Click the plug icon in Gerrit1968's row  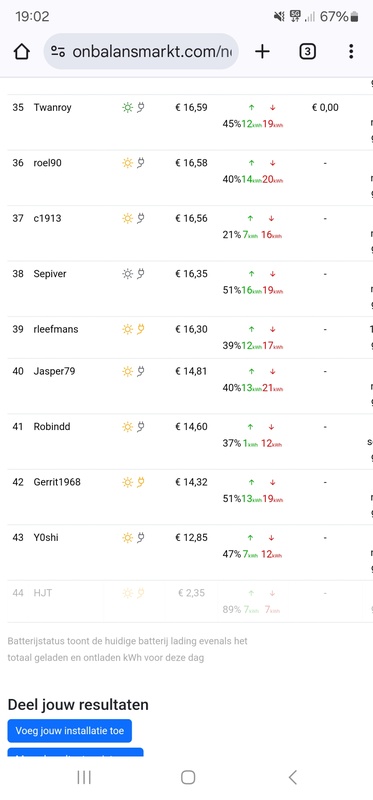click(140, 482)
